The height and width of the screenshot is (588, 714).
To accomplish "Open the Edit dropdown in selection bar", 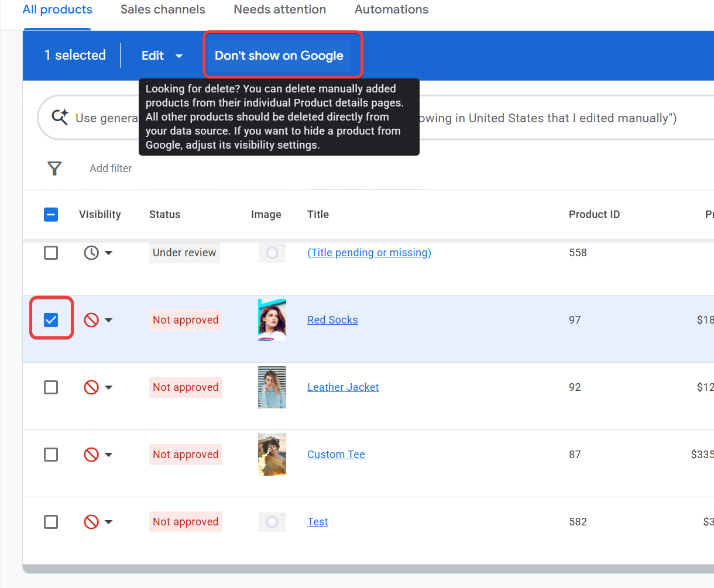I will 162,56.
